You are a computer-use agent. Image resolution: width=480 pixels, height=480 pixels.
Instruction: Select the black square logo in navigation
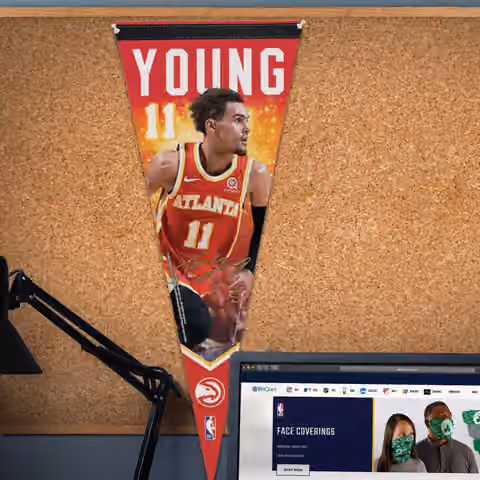tap(427, 392)
